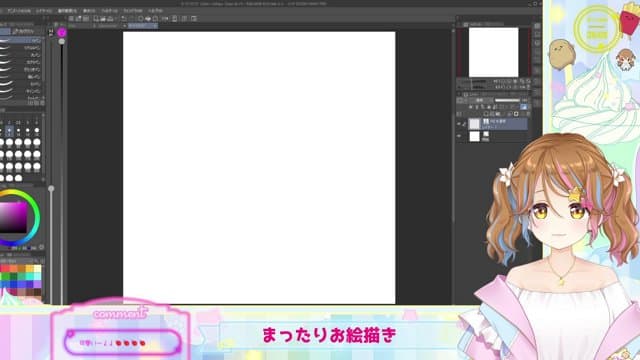The height and width of the screenshot is (360, 640).
Task: Open the blending mode dropdown in Layer panel
Action: tap(480, 100)
